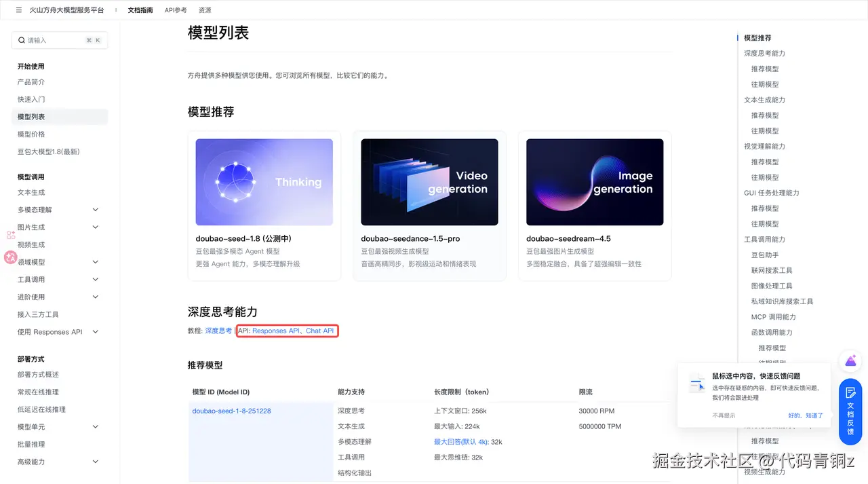Expand 图片生成 sidebar section
Screen dimensions: 868x484
95,227
